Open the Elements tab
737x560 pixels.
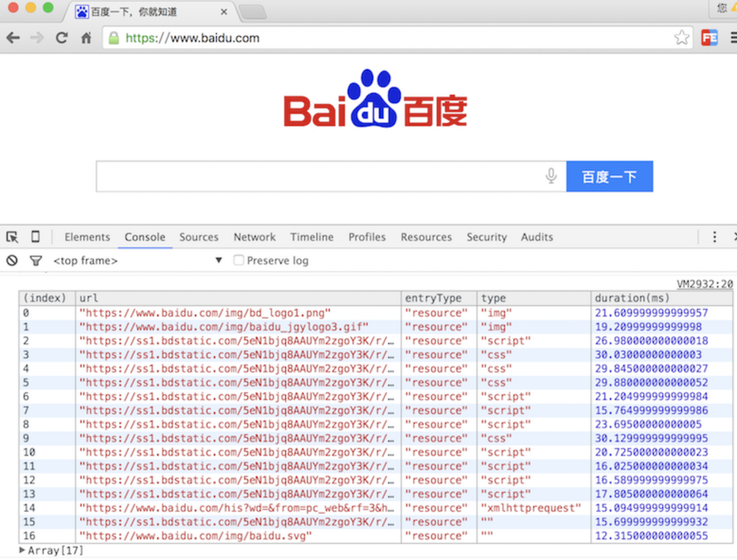[87, 237]
